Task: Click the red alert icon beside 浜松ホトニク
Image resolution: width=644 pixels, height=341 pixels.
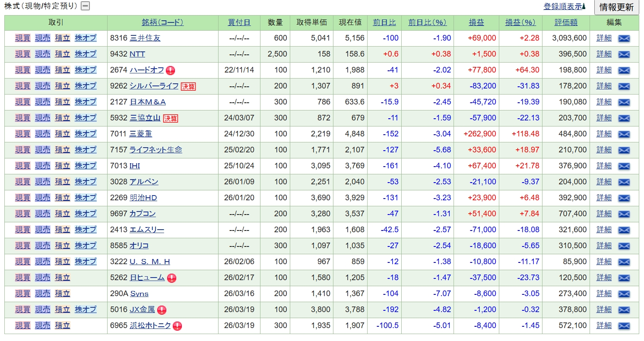Action: [x=177, y=326]
